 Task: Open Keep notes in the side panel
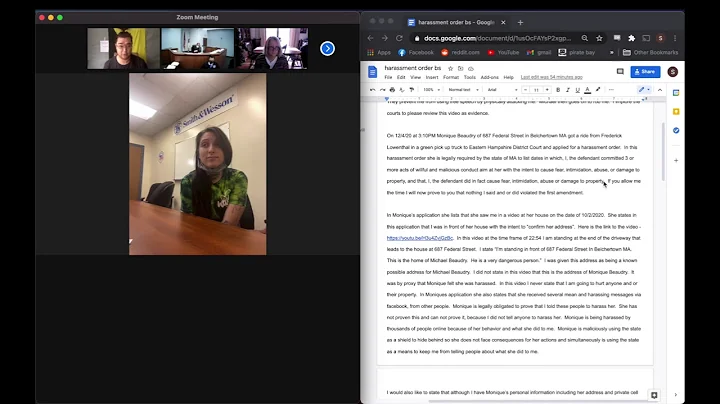[x=676, y=112]
